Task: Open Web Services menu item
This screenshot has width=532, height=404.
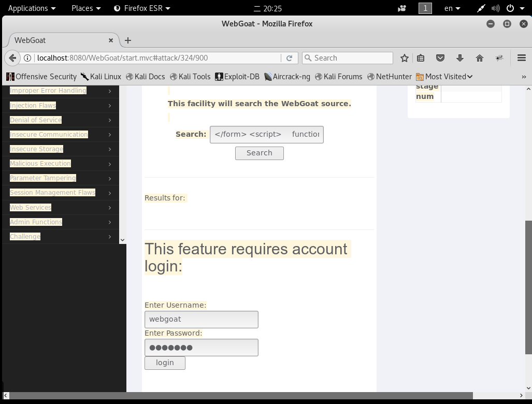Action: [61, 207]
